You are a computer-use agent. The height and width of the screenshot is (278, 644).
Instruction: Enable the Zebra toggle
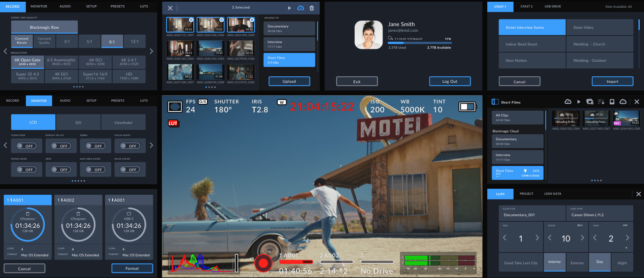coord(95,146)
